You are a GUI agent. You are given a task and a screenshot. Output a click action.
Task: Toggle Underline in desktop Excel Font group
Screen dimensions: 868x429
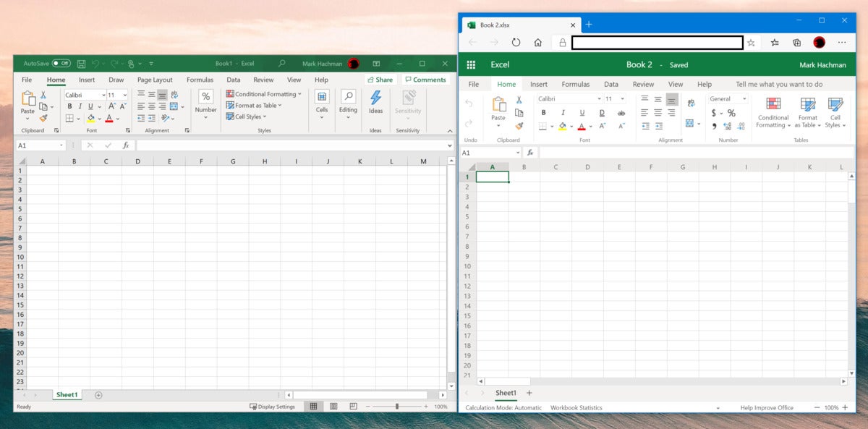click(90, 106)
